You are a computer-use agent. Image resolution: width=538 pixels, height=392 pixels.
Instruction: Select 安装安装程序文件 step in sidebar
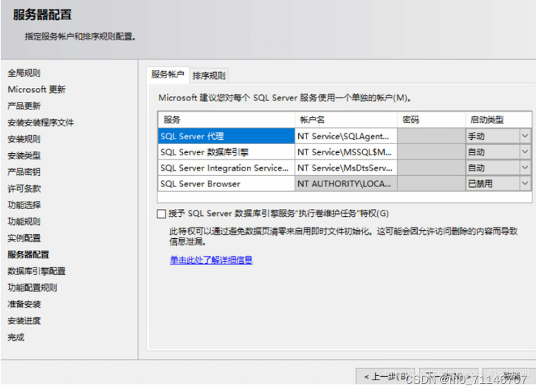coord(41,123)
